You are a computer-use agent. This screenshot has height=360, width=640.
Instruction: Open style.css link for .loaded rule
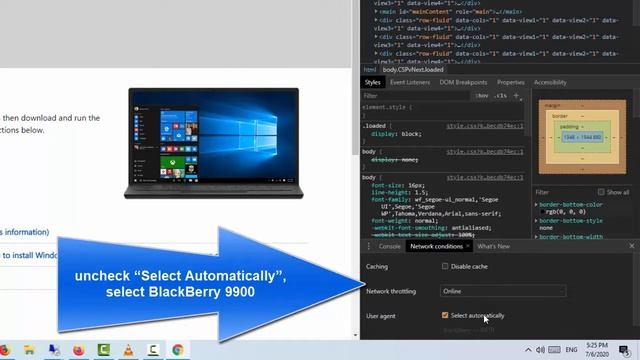tap(484, 126)
